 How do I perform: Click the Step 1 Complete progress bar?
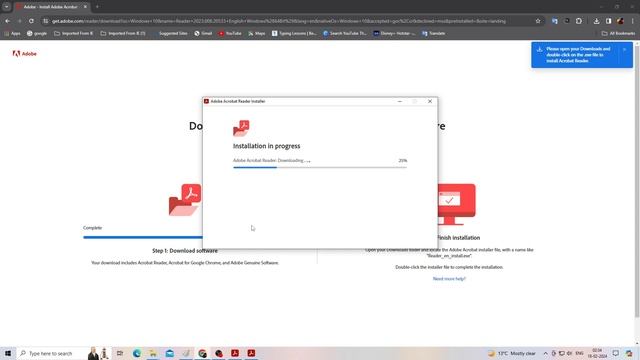pos(143,237)
